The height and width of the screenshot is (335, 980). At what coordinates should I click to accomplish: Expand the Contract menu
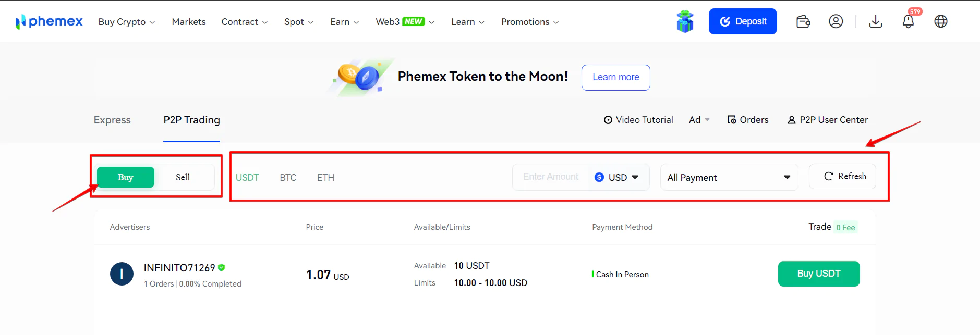[x=245, y=22]
